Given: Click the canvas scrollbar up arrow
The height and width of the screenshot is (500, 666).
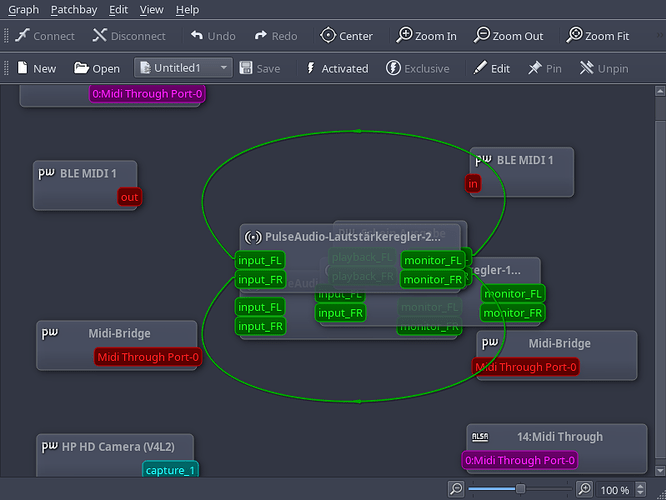Looking at the screenshot, I should coord(660,90).
